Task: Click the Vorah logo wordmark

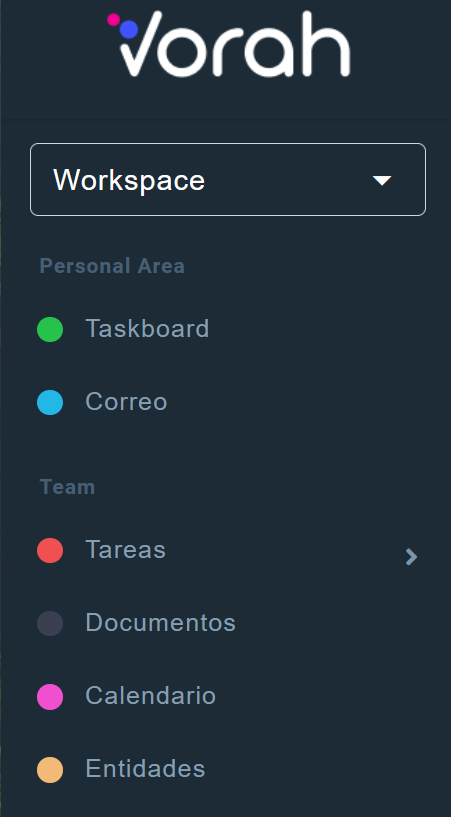Action: [229, 43]
